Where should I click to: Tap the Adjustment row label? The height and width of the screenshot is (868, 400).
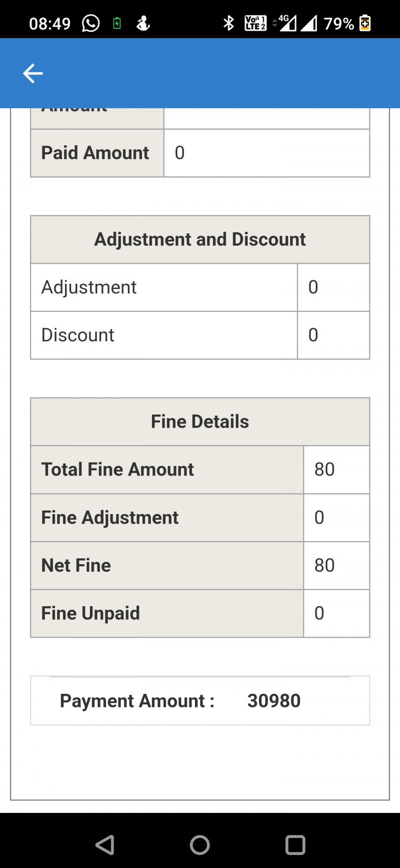[89, 287]
